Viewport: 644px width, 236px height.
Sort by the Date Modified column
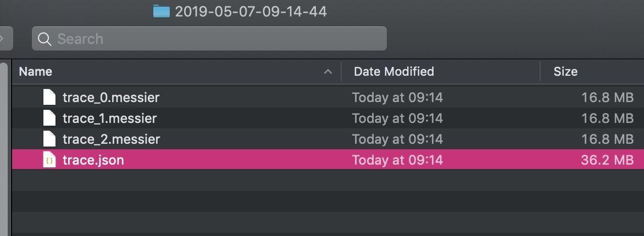(x=393, y=71)
